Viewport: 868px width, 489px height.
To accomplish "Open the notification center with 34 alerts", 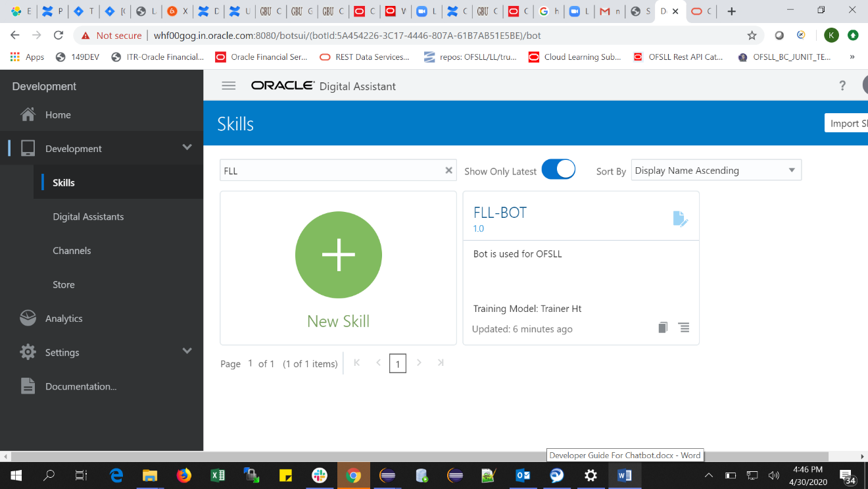I will 848,476.
